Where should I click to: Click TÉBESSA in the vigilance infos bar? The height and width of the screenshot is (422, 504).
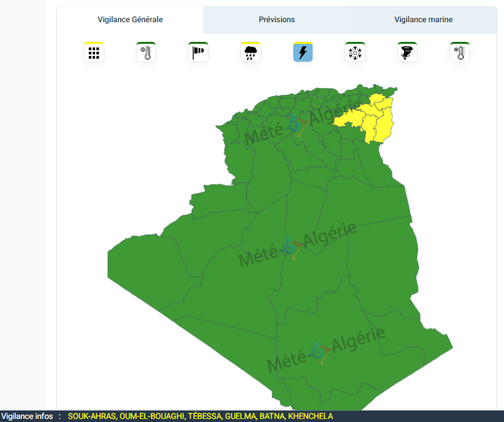[205, 416]
